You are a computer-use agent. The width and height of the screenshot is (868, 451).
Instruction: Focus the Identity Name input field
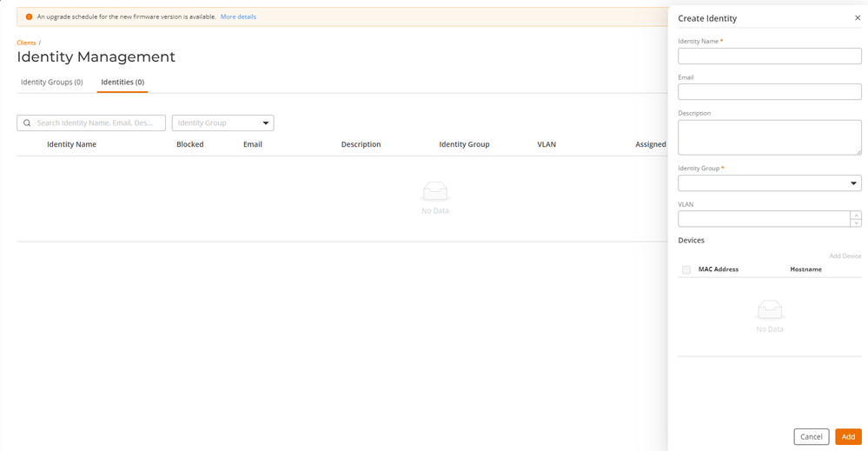pyautogui.click(x=769, y=56)
